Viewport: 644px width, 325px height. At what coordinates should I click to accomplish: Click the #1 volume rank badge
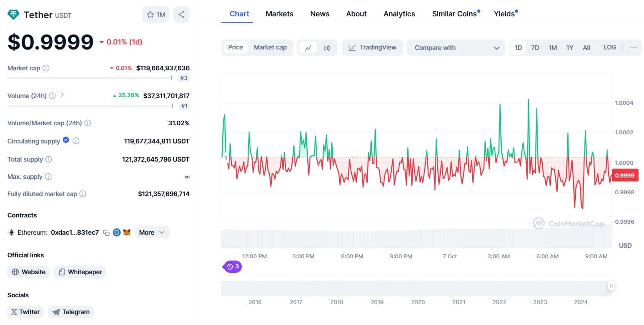coord(184,106)
